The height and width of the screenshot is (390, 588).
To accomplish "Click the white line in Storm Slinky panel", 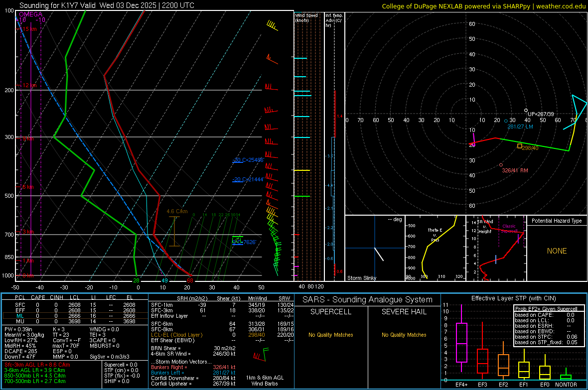I will [379, 254].
